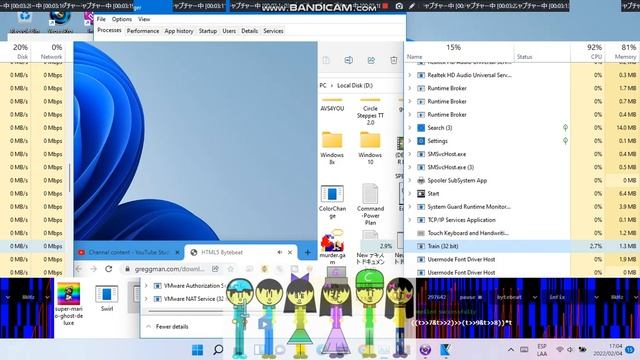
Task: Click Chrome's forward arrow
Action: click(x=93, y=269)
